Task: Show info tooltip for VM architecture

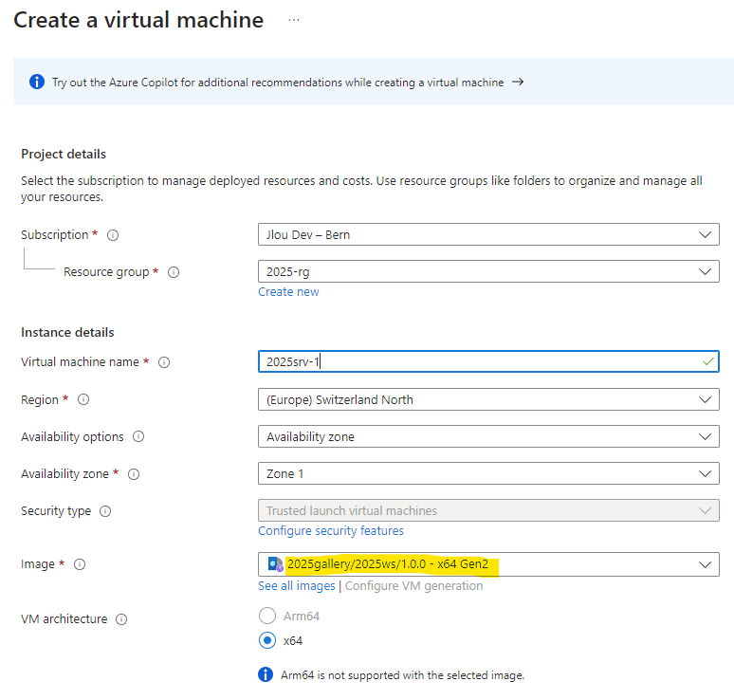Action: coord(121,619)
